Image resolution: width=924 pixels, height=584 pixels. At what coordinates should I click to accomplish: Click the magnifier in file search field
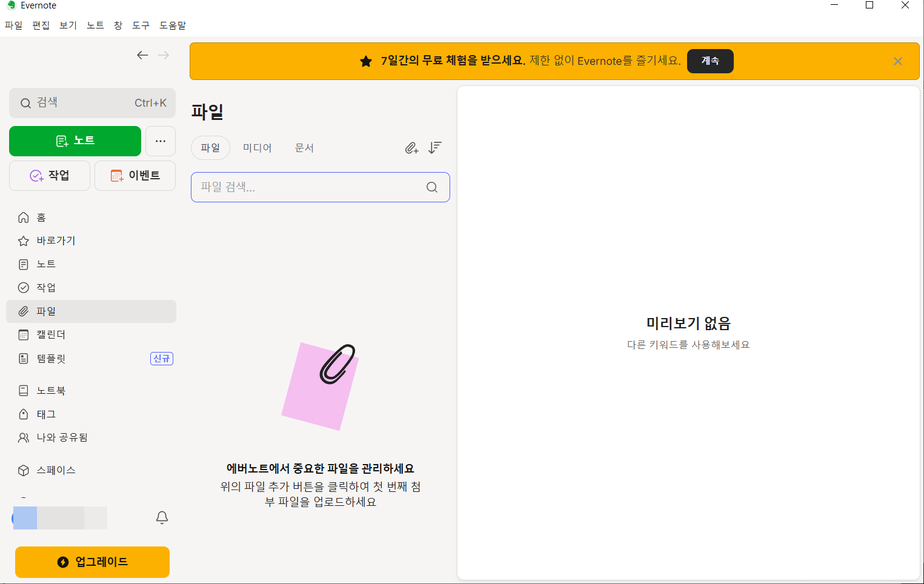click(x=432, y=187)
